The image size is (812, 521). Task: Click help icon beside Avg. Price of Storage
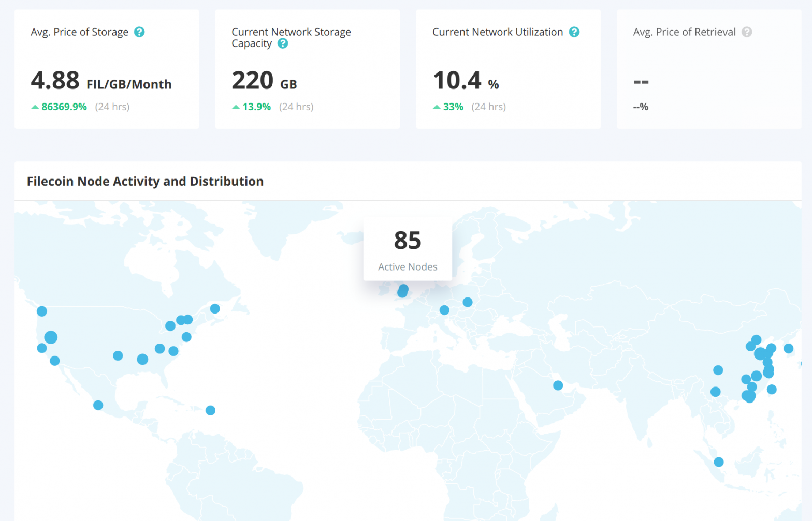[x=139, y=32]
